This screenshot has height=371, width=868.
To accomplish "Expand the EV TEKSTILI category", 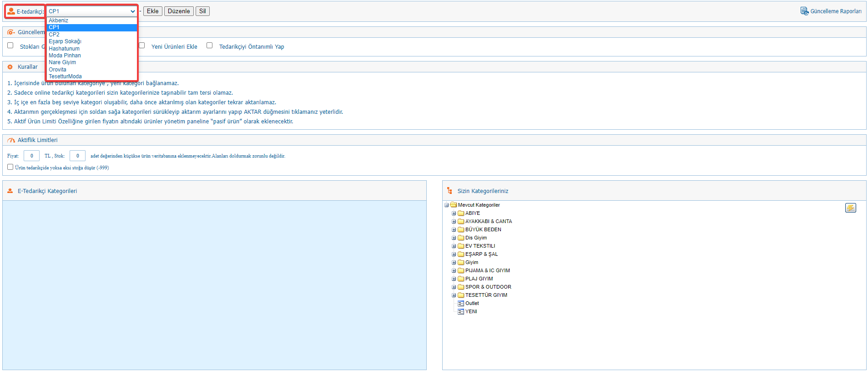I will (x=454, y=246).
